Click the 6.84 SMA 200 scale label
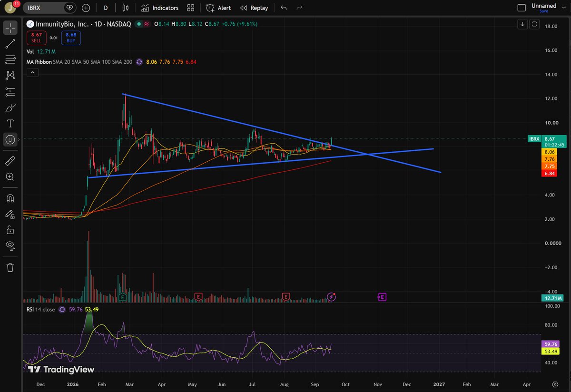This screenshot has width=571, height=392. [549, 174]
